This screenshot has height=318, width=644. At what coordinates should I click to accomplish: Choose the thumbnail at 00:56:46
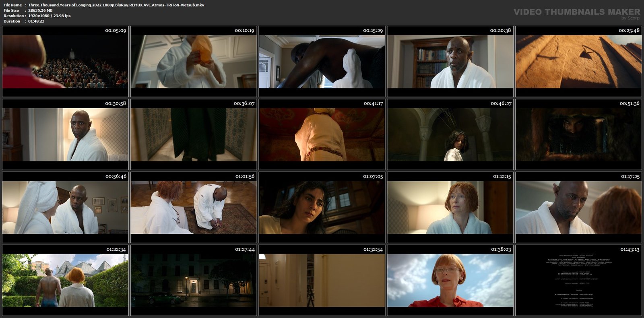(65, 207)
